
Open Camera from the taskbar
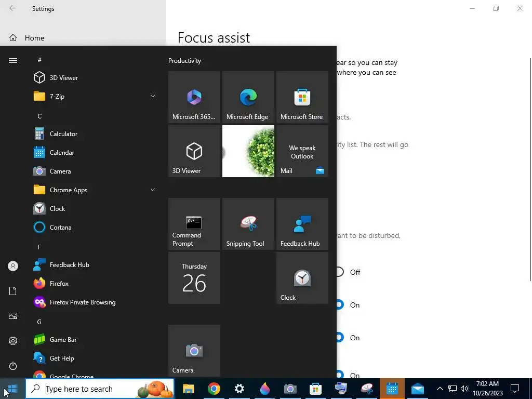290,389
